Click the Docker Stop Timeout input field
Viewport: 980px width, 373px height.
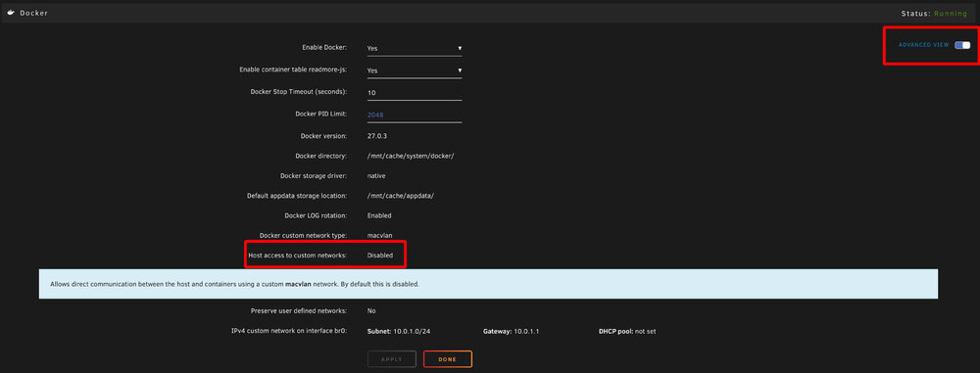pos(415,92)
